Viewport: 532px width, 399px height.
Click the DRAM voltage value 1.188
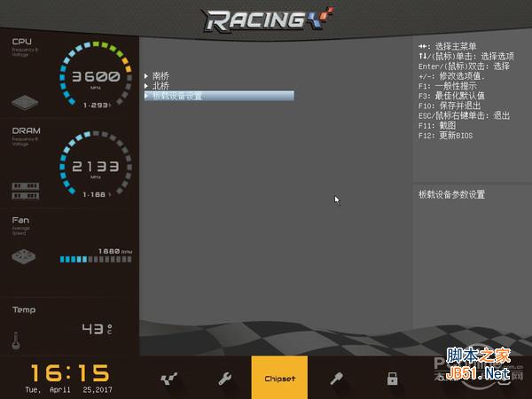(x=96, y=194)
